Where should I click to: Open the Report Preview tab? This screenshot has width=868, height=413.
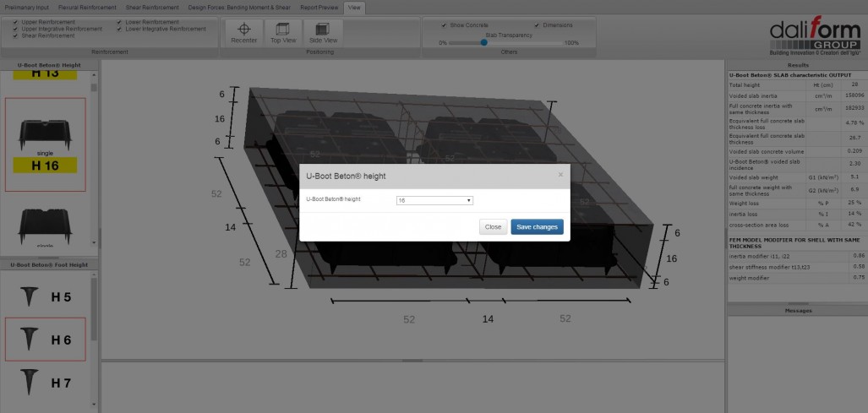coord(319,8)
